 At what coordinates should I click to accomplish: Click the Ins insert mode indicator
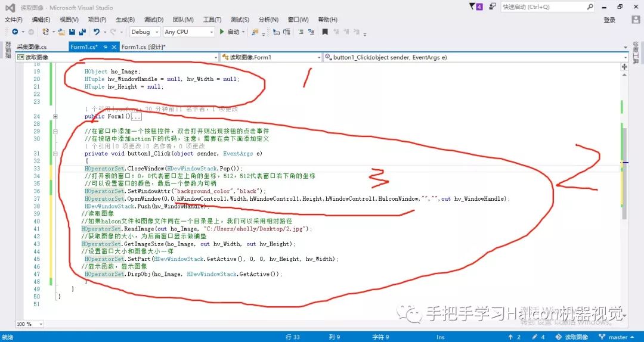pos(440,337)
